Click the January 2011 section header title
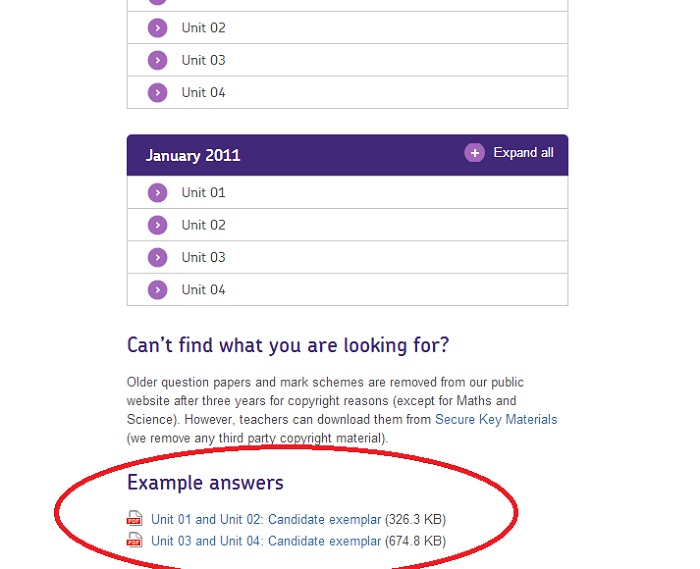The image size is (700, 569). pos(193,155)
